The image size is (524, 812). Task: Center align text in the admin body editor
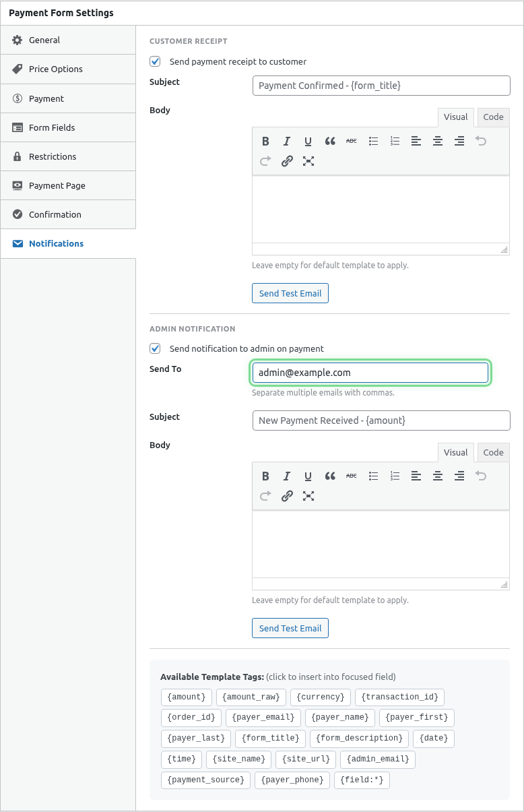438,476
